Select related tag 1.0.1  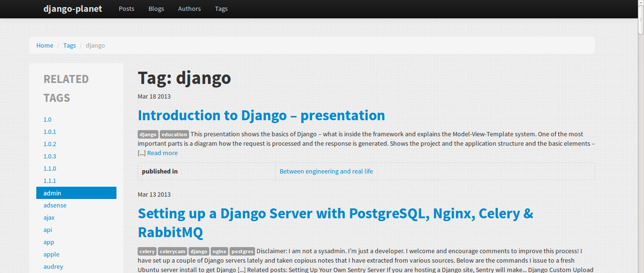[76, 132]
